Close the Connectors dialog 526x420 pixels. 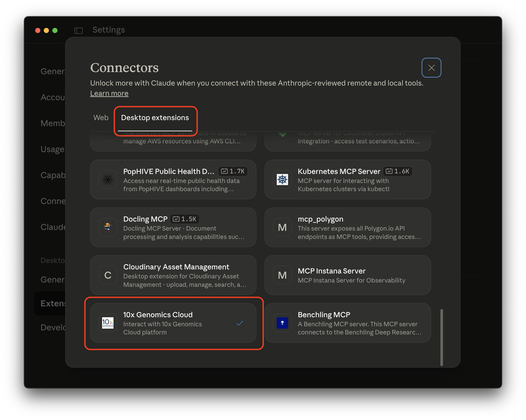(431, 68)
